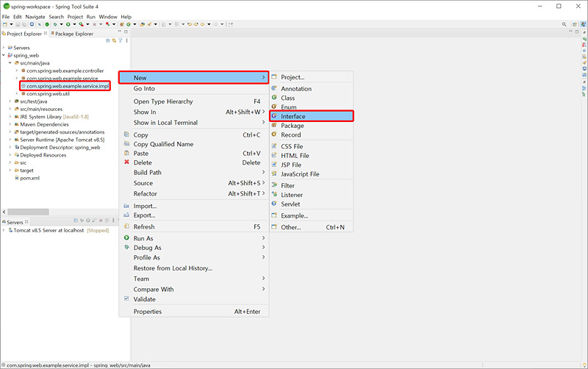This screenshot has width=588, height=369.
Task: Open the File menu
Action: 6,17
